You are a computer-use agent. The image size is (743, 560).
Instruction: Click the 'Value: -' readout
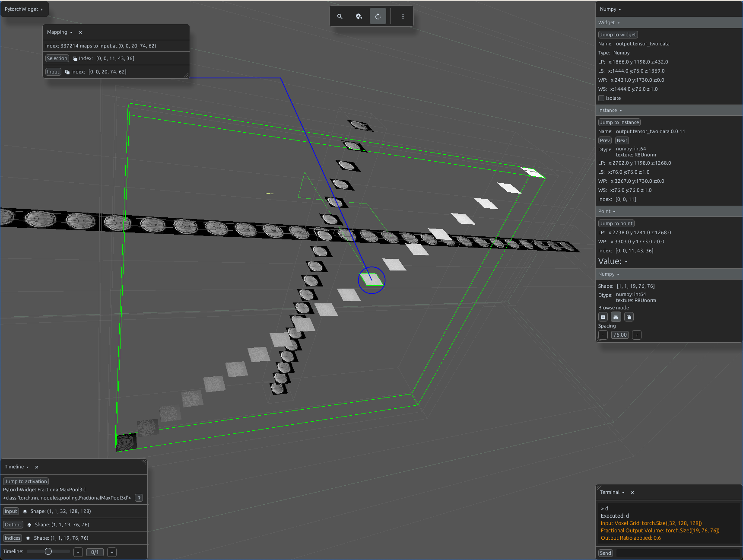(613, 261)
